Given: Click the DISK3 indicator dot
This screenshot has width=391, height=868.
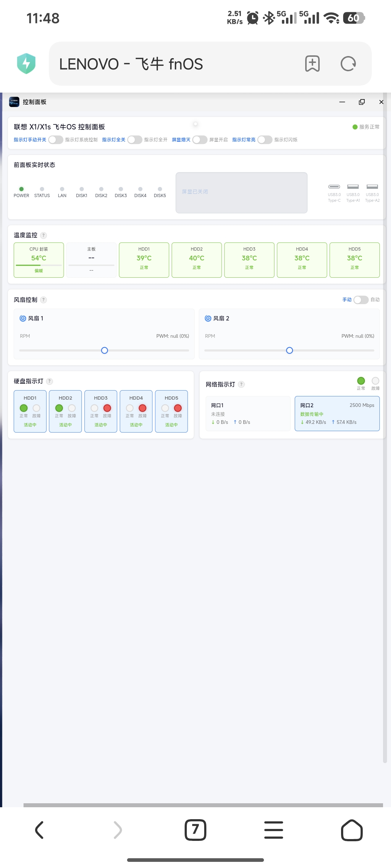Looking at the screenshot, I should 121,189.
